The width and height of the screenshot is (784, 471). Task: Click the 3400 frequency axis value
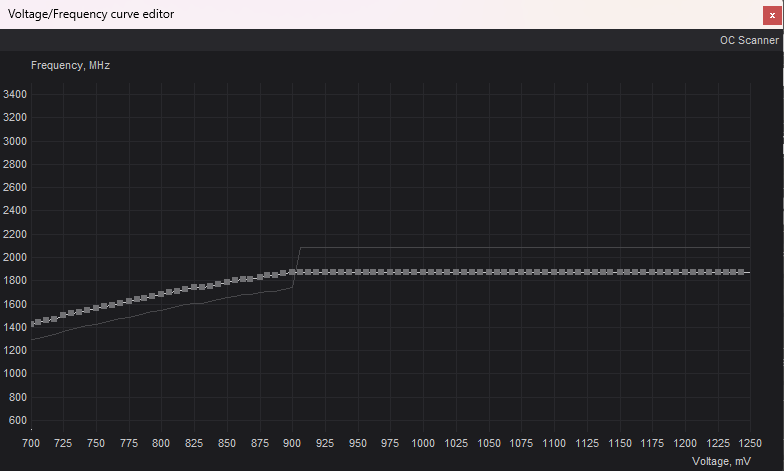[x=15, y=95]
